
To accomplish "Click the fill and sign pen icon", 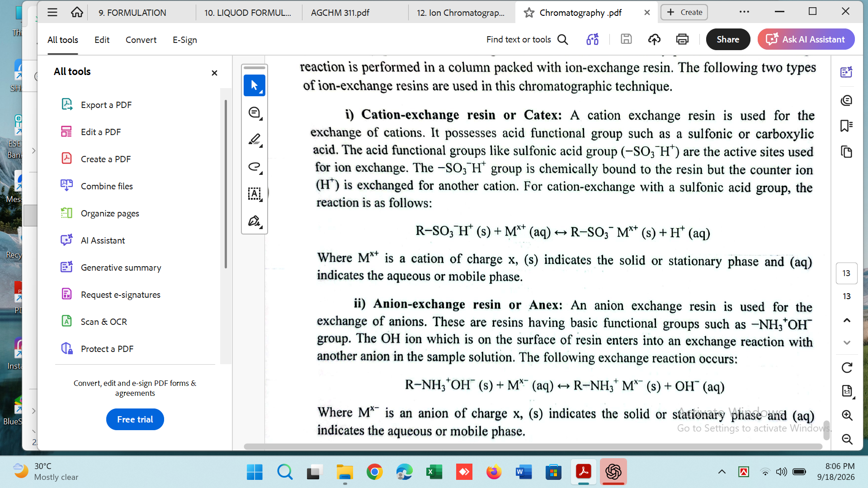I will tap(255, 221).
